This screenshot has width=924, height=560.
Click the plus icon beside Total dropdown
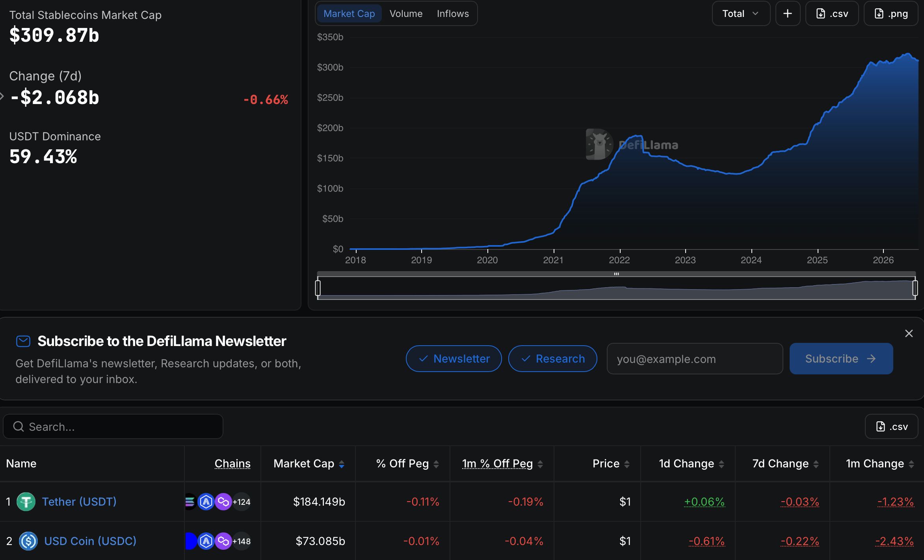click(x=788, y=14)
